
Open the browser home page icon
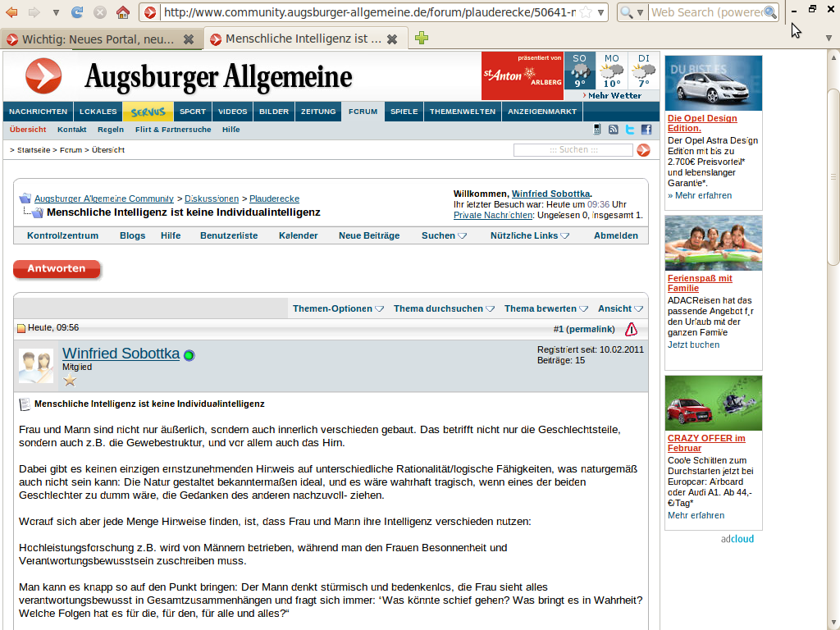click(x=123, y=11)
